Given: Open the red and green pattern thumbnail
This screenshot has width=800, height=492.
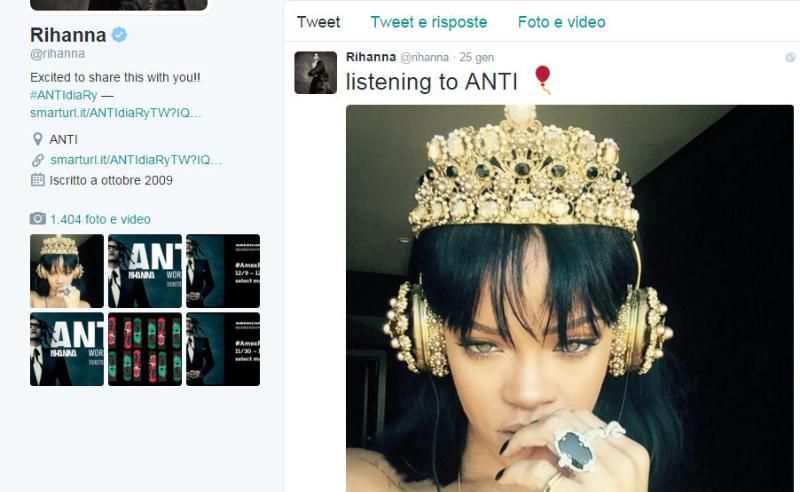Looking at the screenshot, I should tap(145, 349).
